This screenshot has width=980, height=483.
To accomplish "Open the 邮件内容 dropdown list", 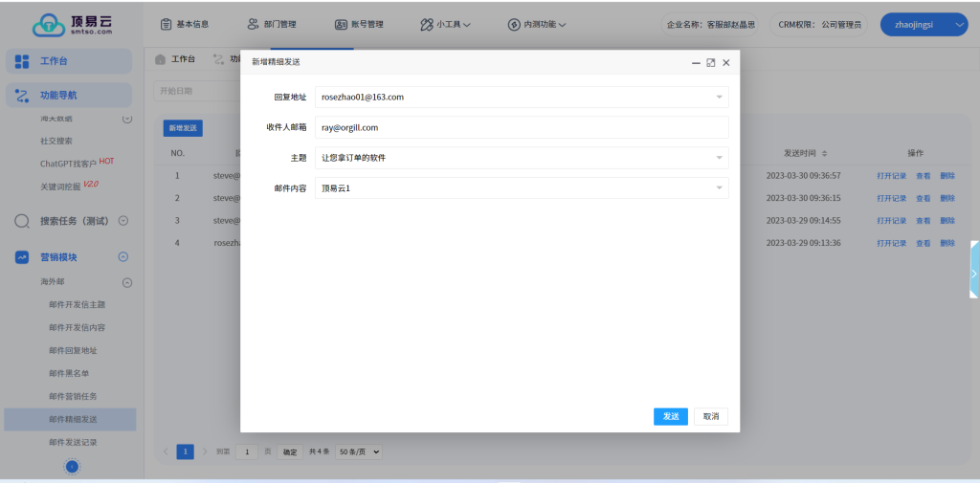I will [718, 188].
